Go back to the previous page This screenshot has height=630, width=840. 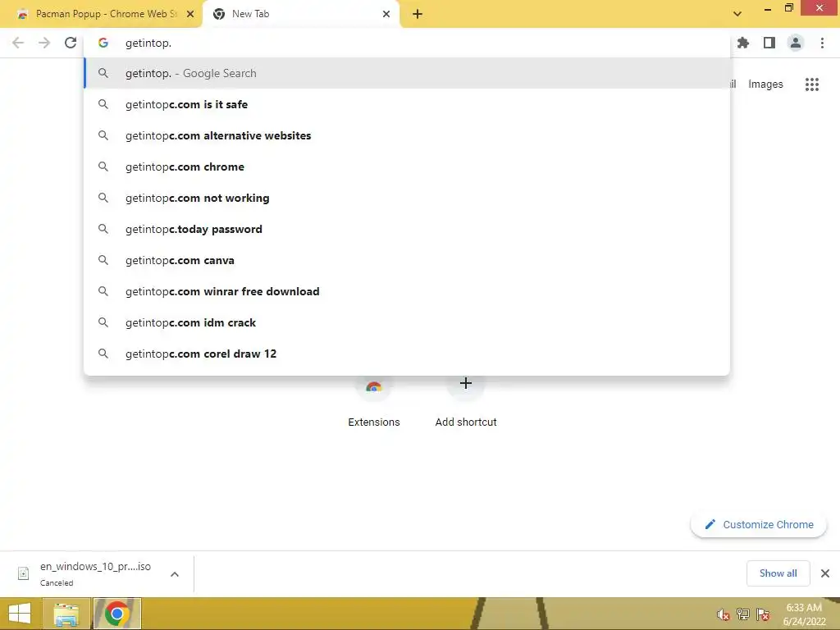[x=18, y=43]
